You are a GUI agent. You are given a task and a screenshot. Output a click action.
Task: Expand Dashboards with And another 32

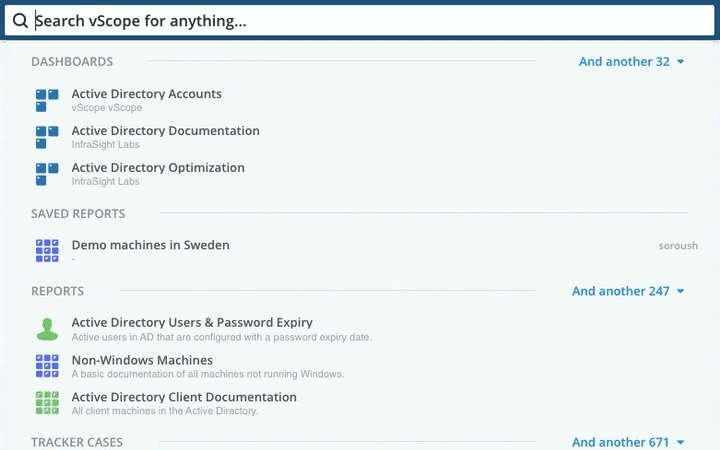point(631,62)
